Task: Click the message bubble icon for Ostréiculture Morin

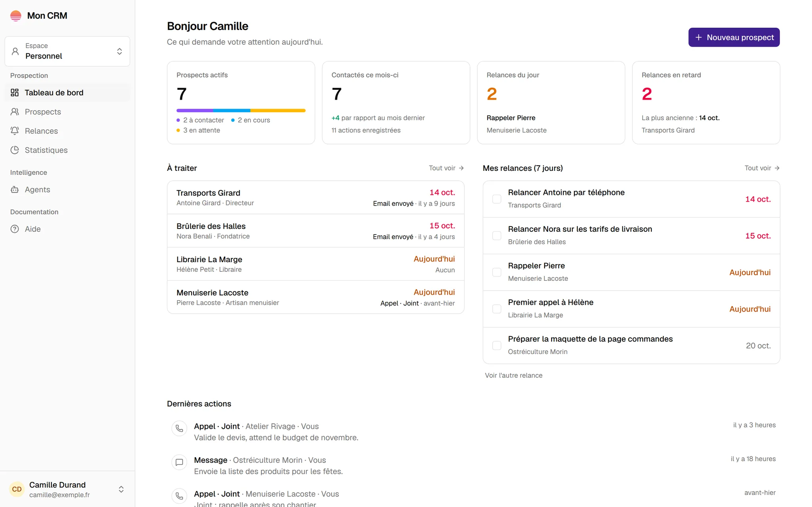Action: coord(179,462)
